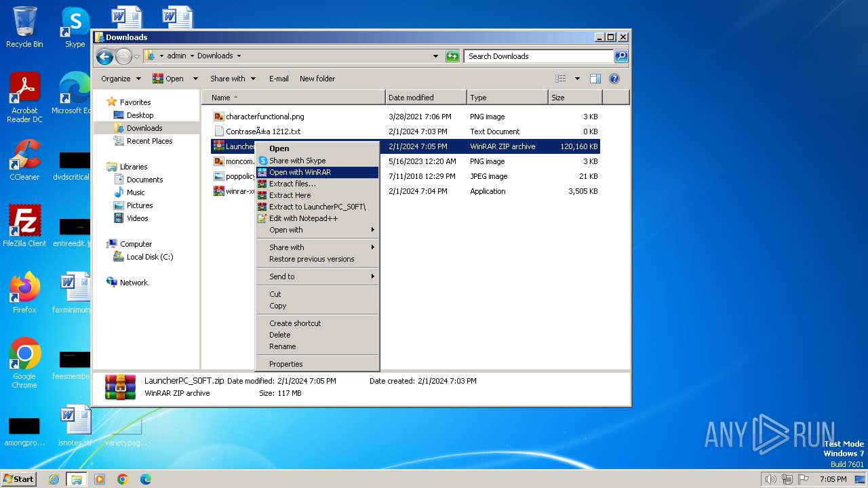Screen dimensions: 868x488
Task: Open faxminimum Word document on desktop
Action: pyautogui.click(x=73, y=292)
